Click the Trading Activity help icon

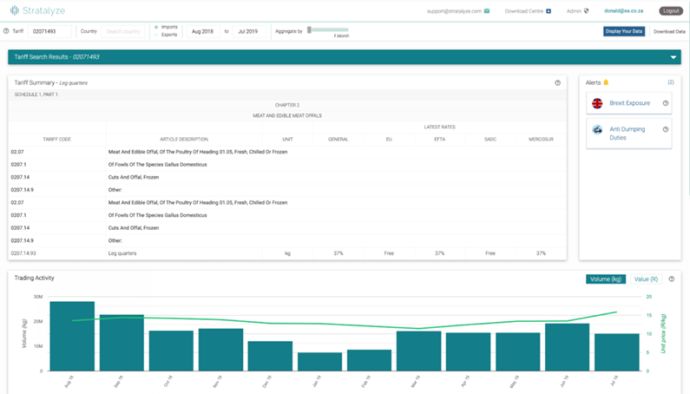[672, 279]
